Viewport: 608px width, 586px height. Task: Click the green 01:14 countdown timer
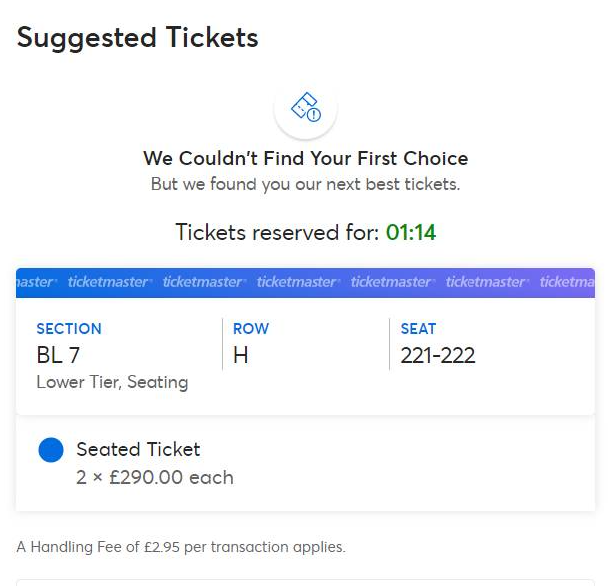tap(411, 233)
